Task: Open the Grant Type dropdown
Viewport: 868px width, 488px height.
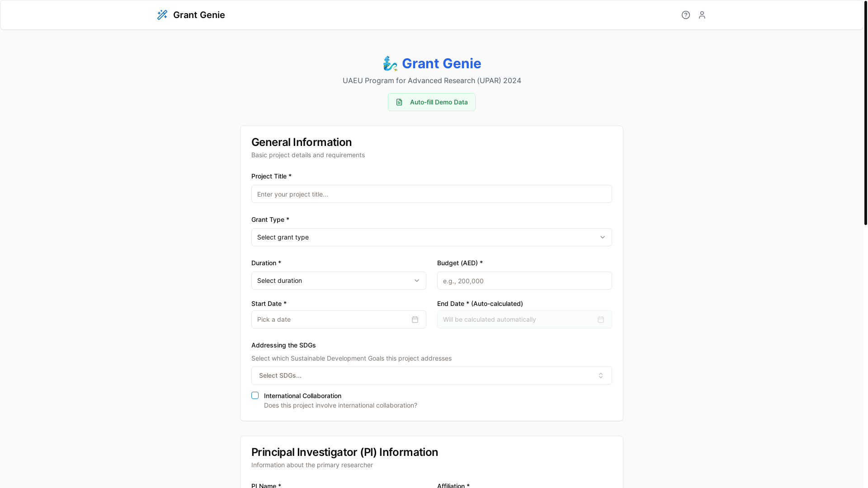Action: tap(432, 237)
